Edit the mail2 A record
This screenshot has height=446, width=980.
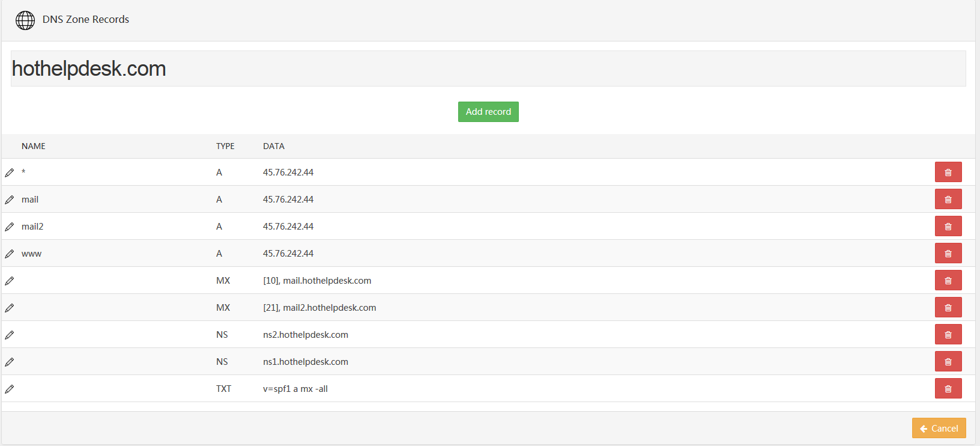(10, 227)
